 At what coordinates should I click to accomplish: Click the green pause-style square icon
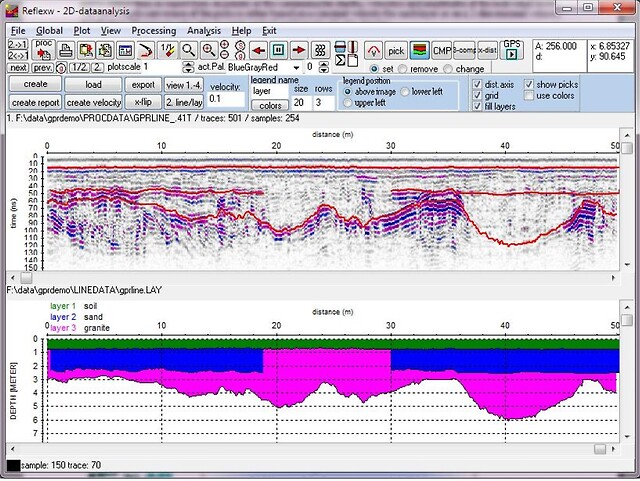[x=277, y=50]
